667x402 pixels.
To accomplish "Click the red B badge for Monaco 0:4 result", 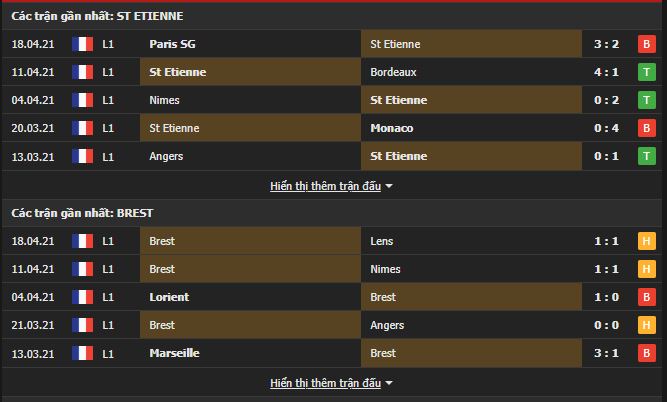I will [x=646, y=128].
